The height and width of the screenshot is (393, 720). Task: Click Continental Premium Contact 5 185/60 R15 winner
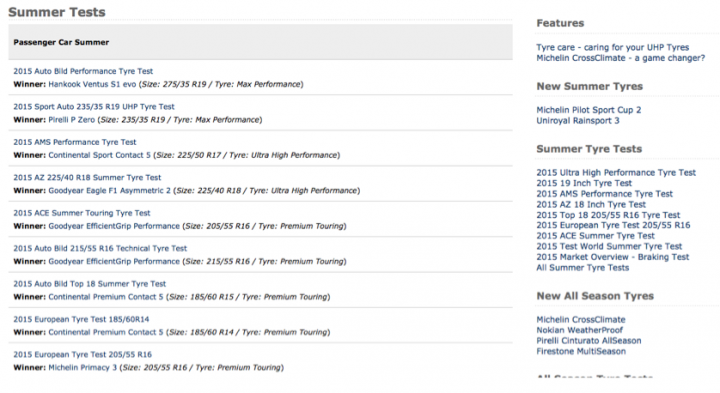[106, 297]
